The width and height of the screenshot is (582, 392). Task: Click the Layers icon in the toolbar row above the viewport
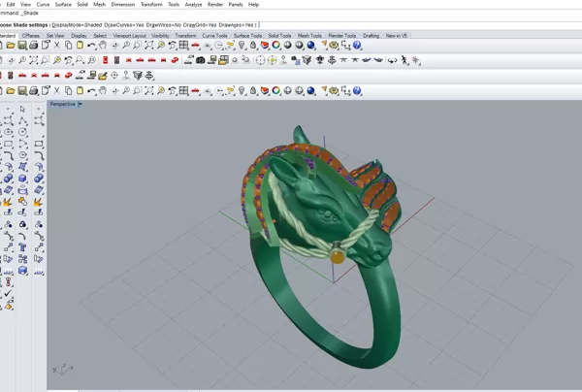pyautogui.click(x=265, y=90)
